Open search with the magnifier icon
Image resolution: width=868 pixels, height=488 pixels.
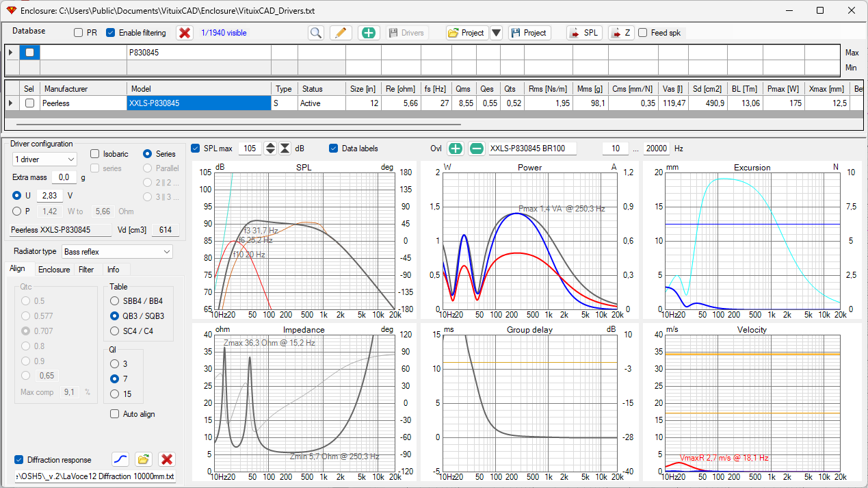[315, 33]
